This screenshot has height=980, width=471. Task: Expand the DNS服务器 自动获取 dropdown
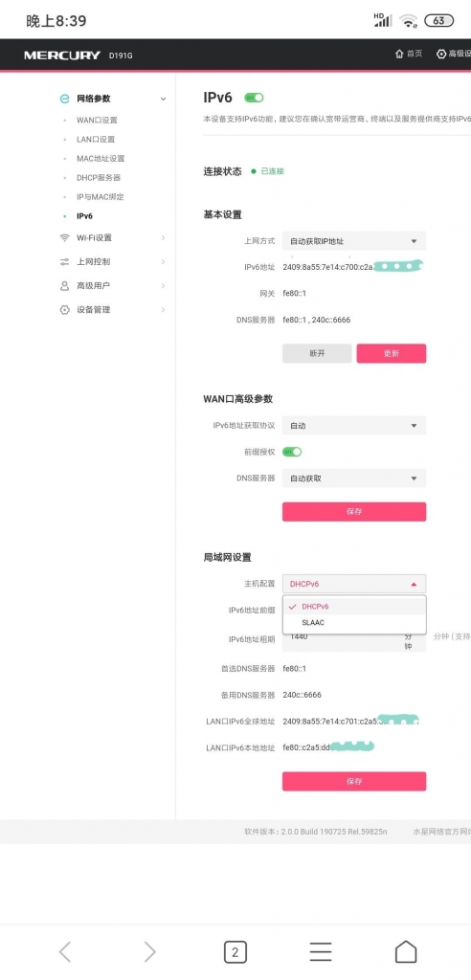point(354,479)
